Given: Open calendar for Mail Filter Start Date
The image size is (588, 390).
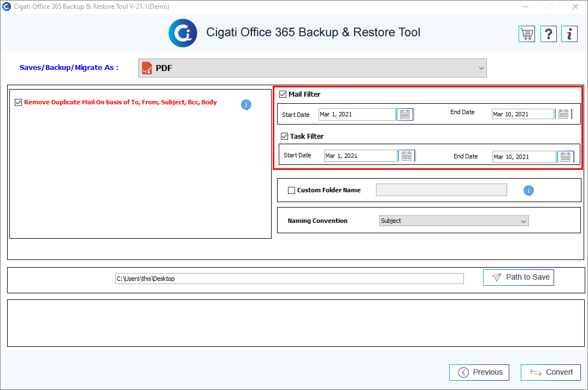Looking at the screenshot, I should [x=405, y=114].
